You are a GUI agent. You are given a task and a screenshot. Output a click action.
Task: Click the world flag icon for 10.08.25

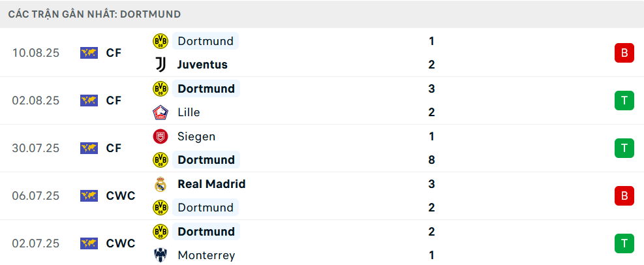click(89, 53)
